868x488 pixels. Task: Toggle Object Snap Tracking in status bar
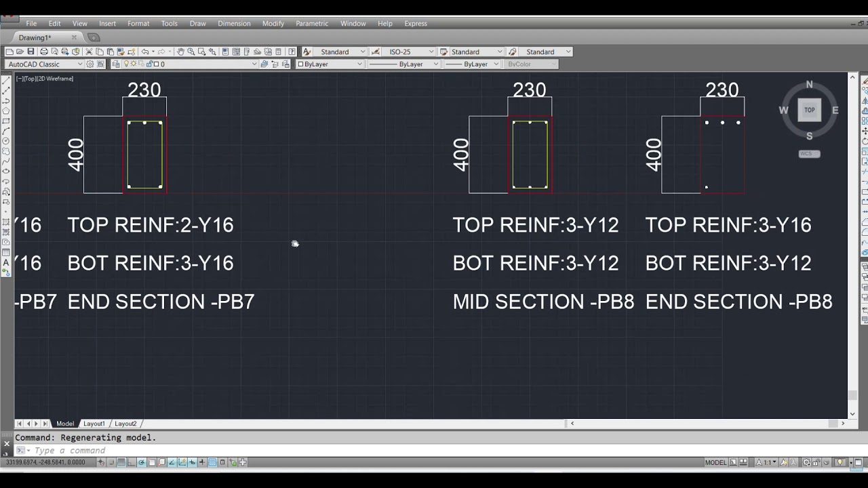tap(172, 462)
